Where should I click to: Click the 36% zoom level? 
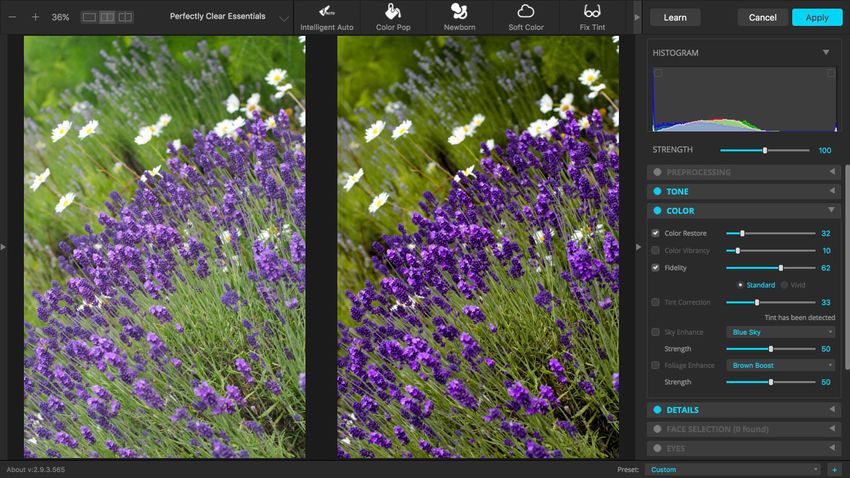[x=60, y=17]
